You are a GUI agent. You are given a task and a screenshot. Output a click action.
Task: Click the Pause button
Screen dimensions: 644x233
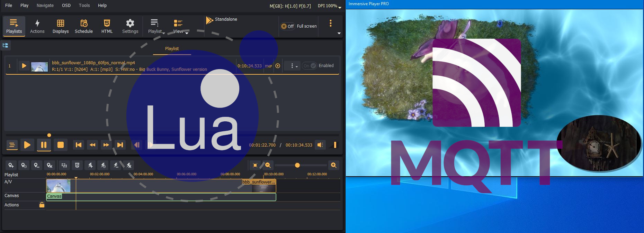click(44, 145)
